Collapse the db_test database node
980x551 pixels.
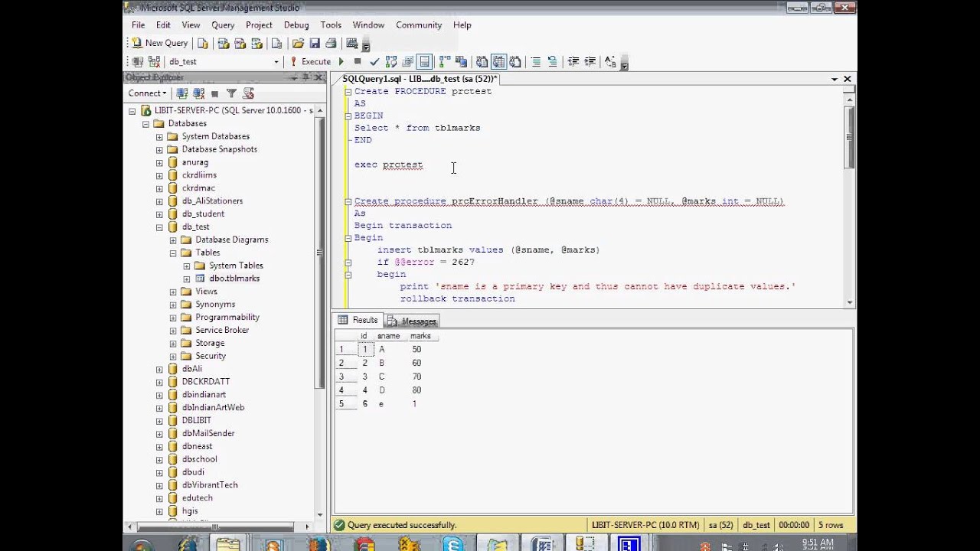pyautogui.click(x=159, y=227)
